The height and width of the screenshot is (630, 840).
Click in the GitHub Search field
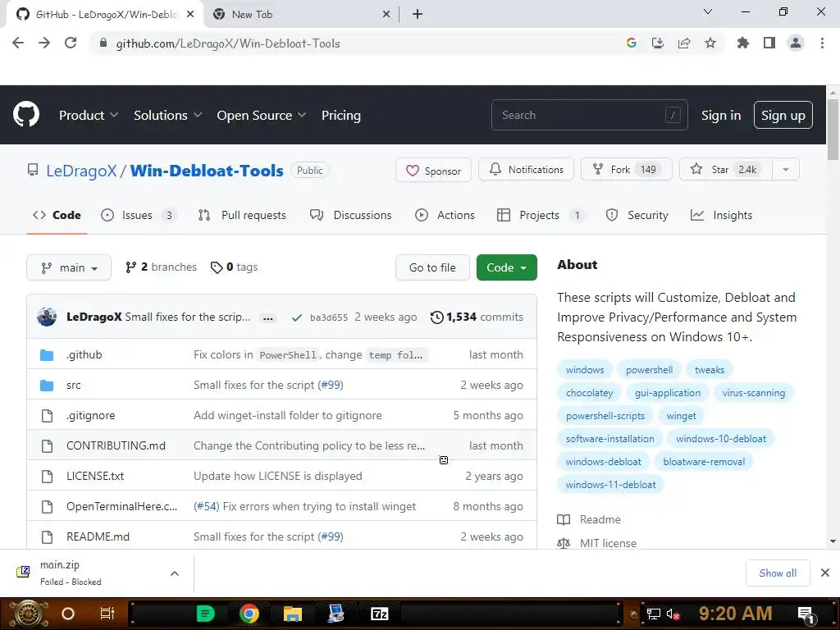(589, 115)
